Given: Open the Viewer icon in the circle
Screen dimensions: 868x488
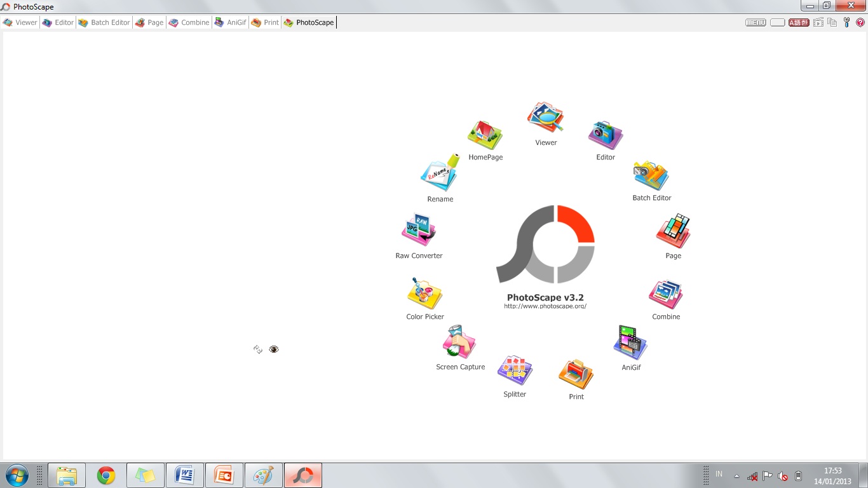Looking at the screenshot, I should tap(545, 117).
